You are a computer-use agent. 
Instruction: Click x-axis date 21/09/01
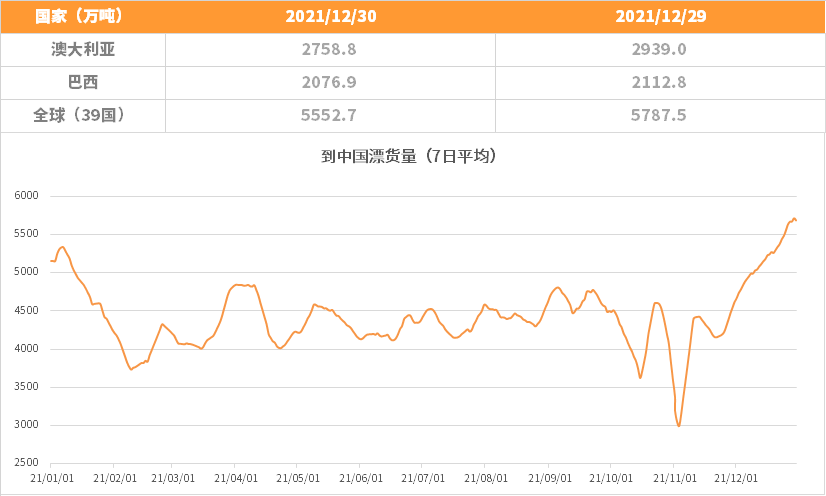coord(550,478)
